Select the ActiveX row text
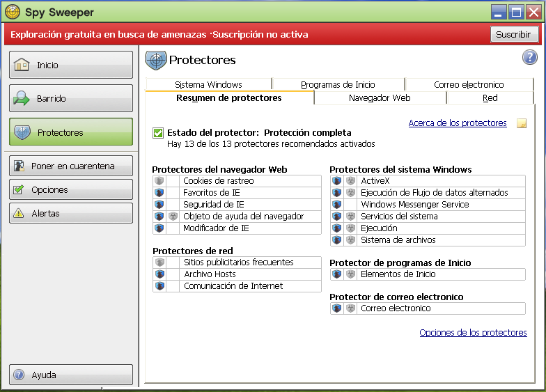Image resolution: width=546 pixels, height=392 pixels. tap(375, 181)
